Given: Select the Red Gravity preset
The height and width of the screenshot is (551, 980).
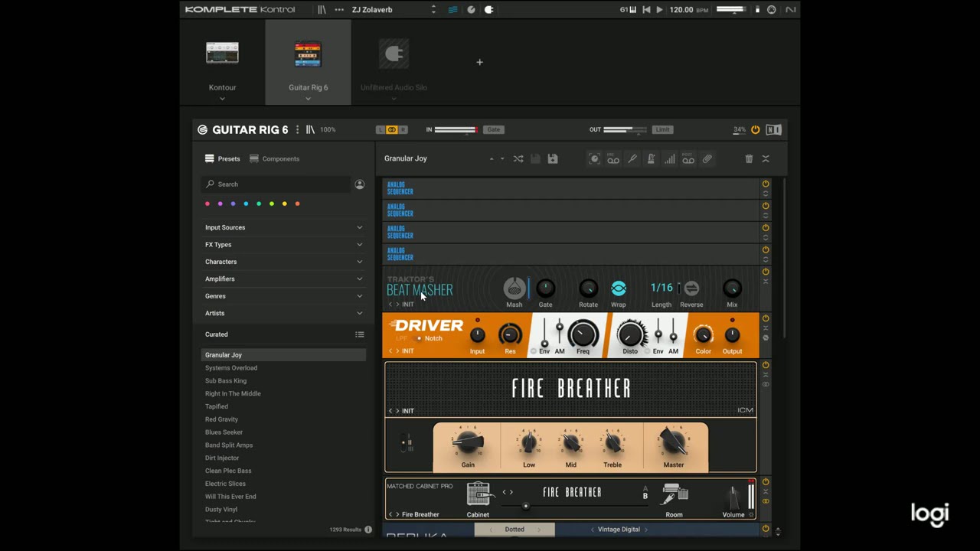Looking at the screenshot, I should (x=221, y=419).
